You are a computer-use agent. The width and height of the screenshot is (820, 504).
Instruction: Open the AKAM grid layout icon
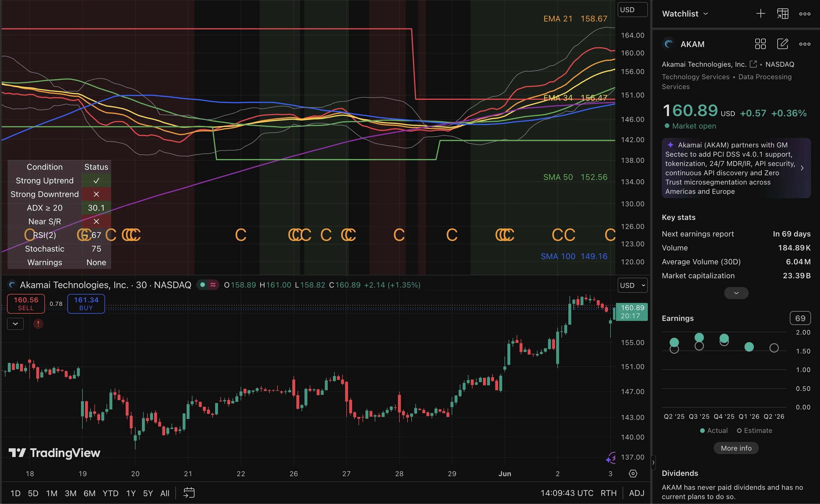[760, 44]
